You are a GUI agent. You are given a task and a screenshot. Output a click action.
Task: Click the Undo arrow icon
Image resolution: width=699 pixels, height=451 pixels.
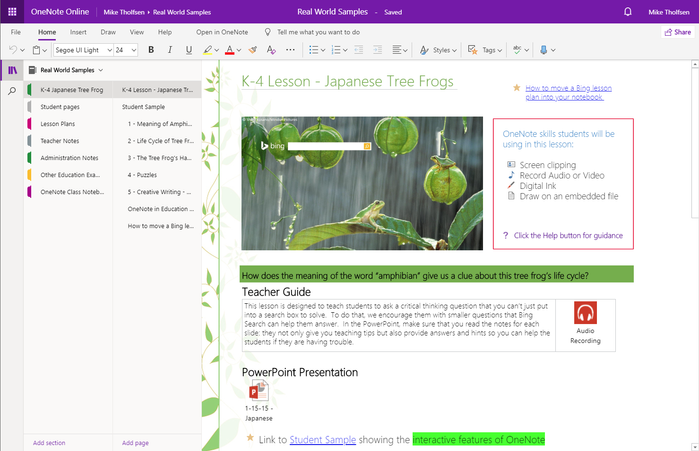pos(13,50)
